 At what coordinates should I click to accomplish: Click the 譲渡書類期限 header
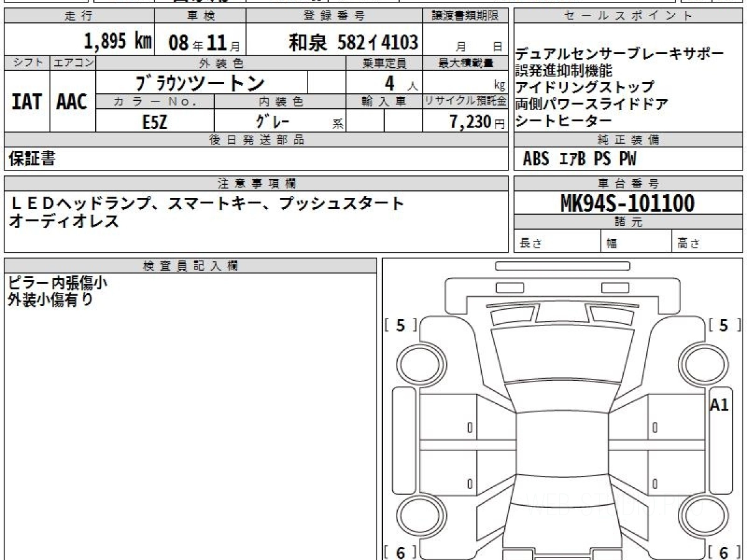tap(466, 16)
